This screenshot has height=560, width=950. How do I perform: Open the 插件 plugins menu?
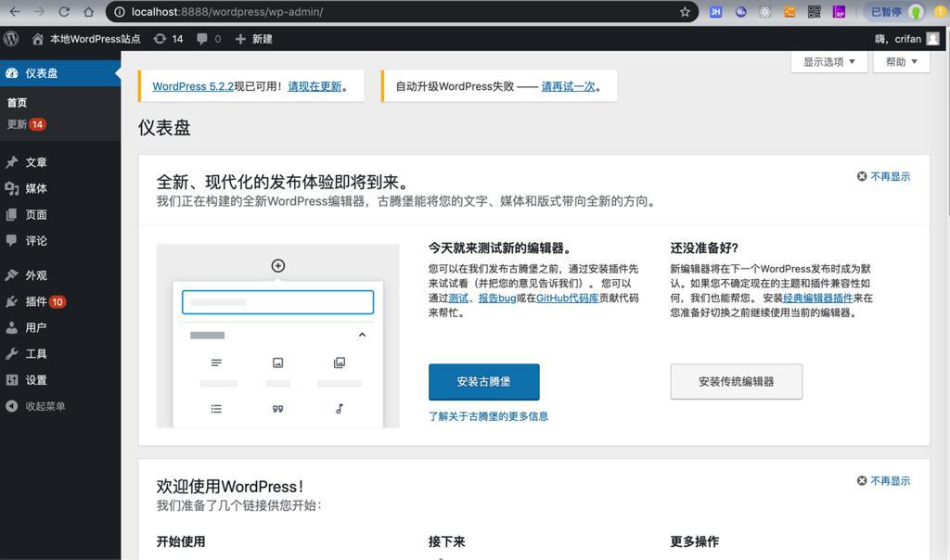60,301
